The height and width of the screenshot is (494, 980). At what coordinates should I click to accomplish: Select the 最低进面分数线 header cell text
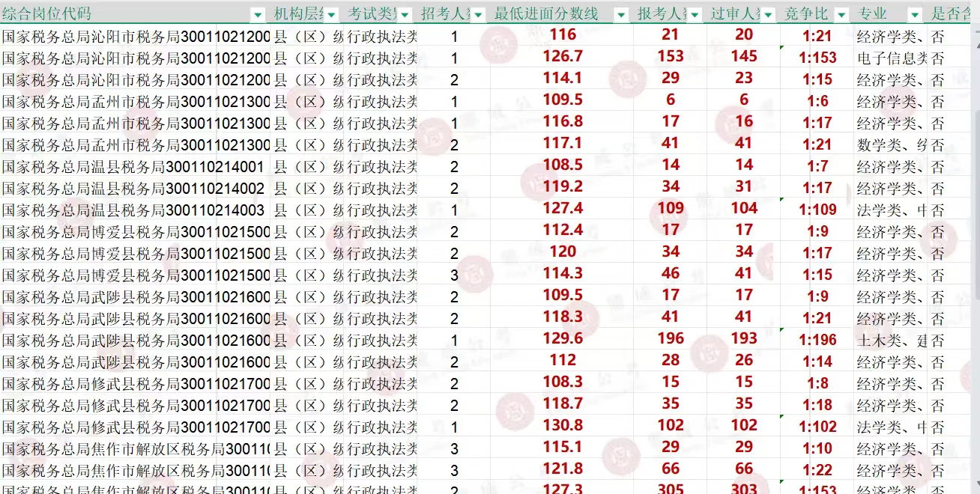(546, 14)
